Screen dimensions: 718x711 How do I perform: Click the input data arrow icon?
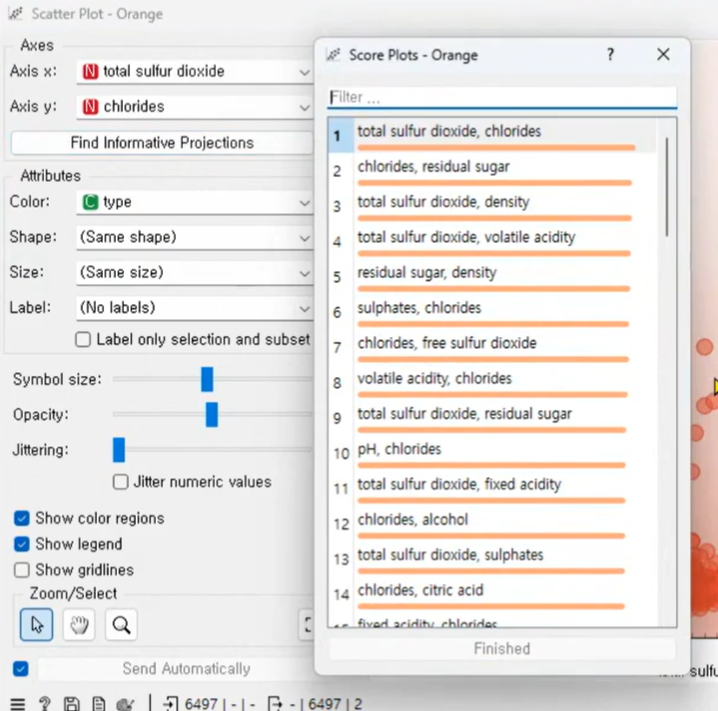tap(170, 704)
